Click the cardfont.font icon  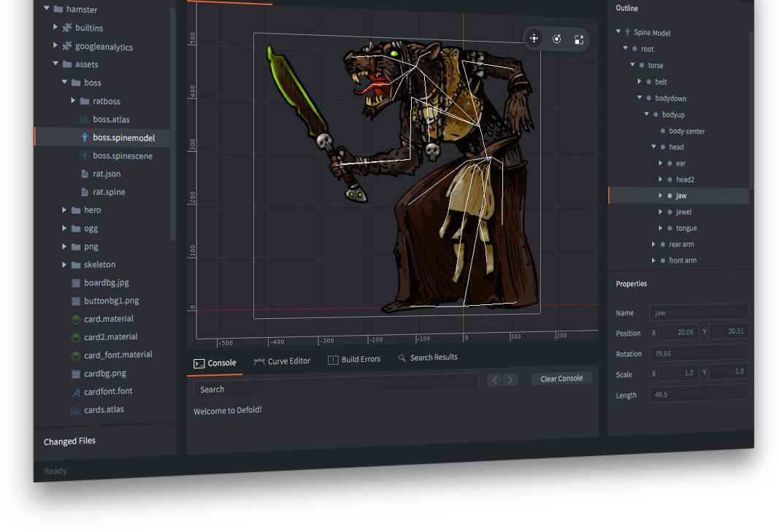pyautogui.click(x=76, y=393)
